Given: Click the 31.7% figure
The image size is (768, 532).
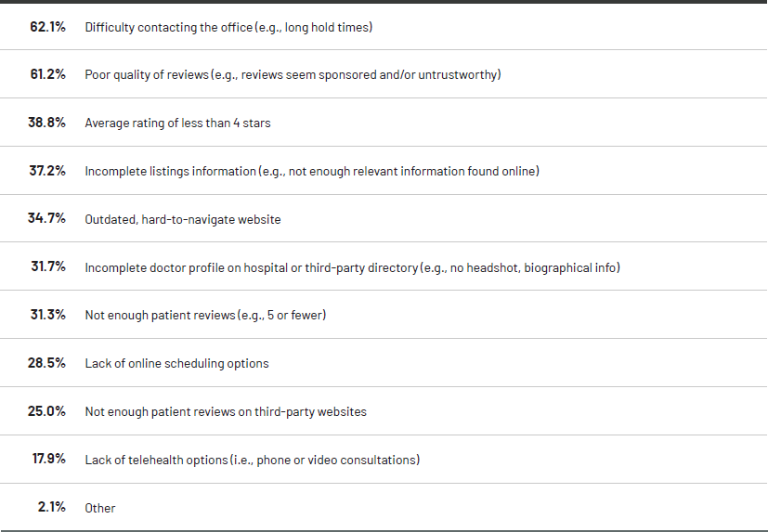Looking at the screenshot, I should point(47,267).
